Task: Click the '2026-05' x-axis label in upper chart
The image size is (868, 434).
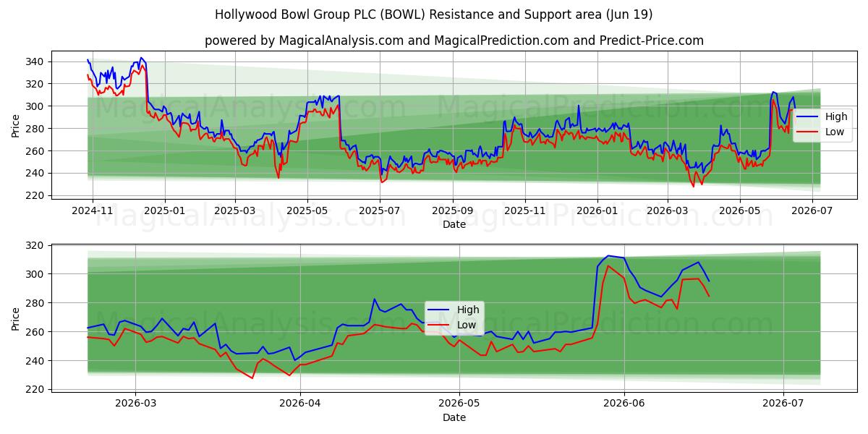Action: (x=740, y=211)
